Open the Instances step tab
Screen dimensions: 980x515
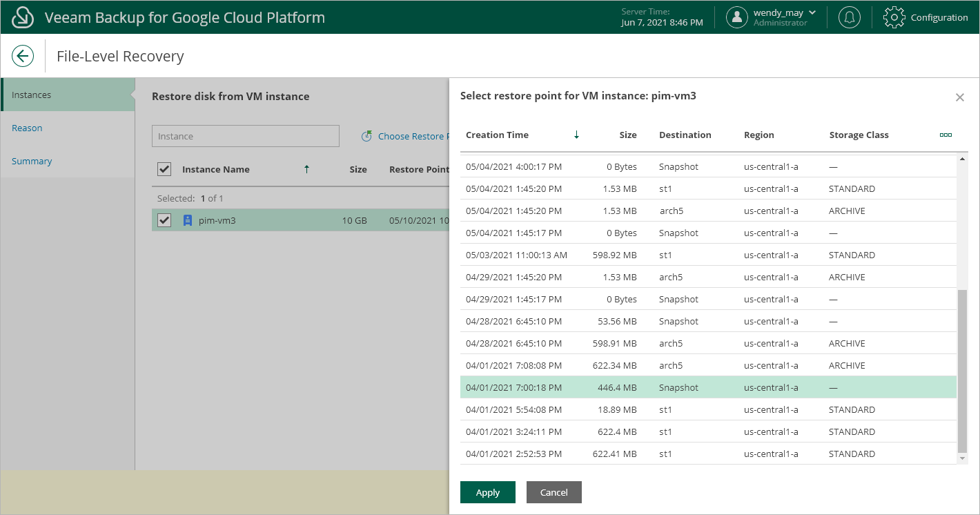pos(68,95)
